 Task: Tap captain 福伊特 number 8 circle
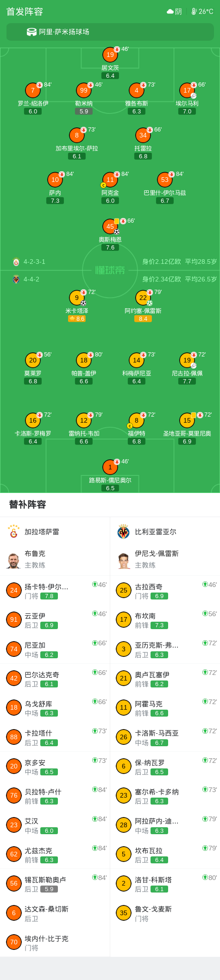coord(137,420)
